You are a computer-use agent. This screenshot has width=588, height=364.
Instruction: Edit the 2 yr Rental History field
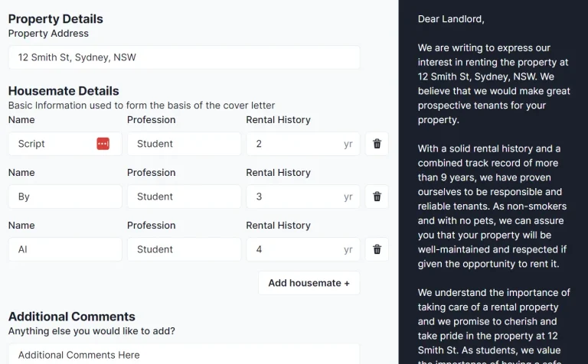click(295, 144)
